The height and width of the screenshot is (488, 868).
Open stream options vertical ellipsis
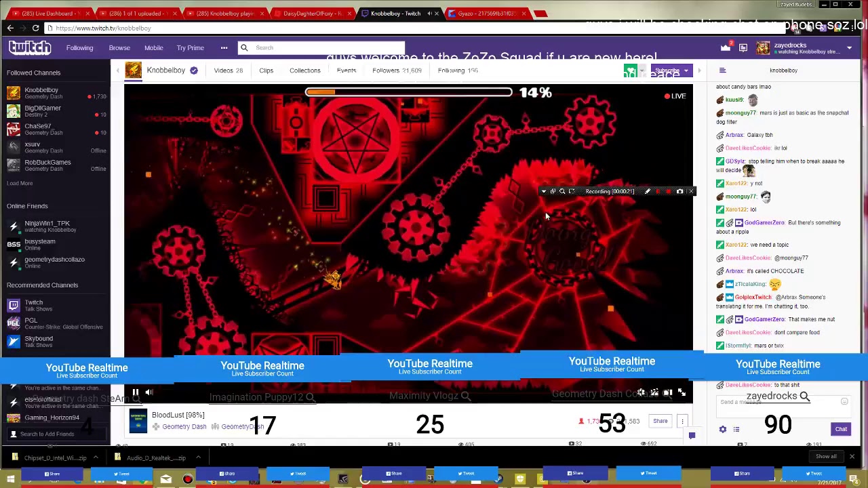(x=682, y=421)
